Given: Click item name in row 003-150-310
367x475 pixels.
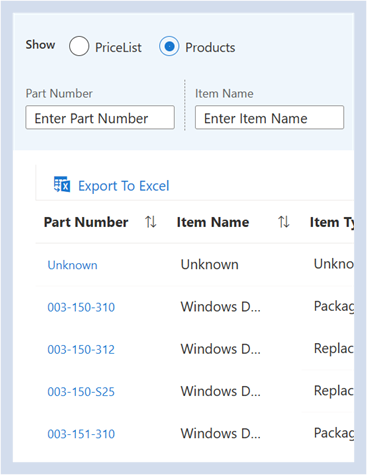Looking at the screenshot, I should click(221, 307).
